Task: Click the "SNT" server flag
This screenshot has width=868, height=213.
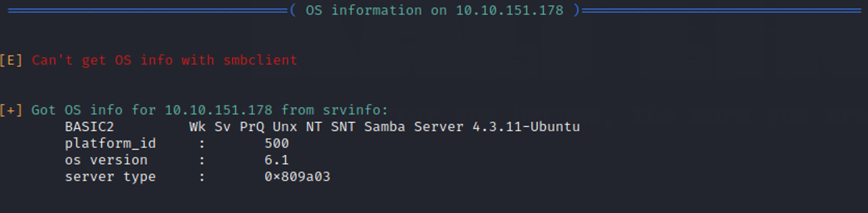Action: [x=343, y=127]
